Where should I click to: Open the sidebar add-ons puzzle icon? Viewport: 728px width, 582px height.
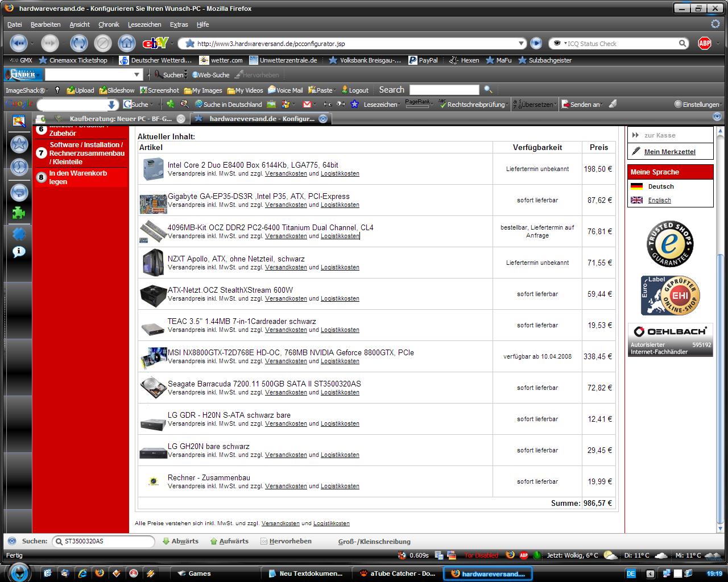coord(19,213)
